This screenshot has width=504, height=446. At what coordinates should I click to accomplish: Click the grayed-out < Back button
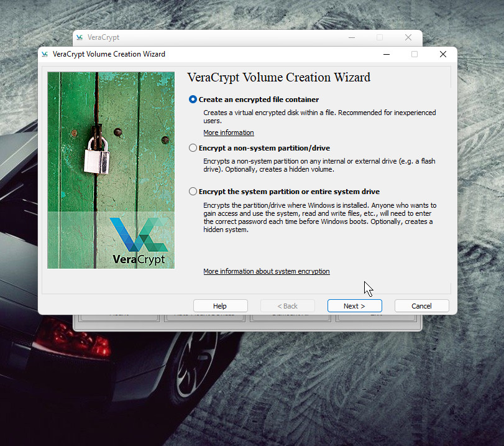287,305
